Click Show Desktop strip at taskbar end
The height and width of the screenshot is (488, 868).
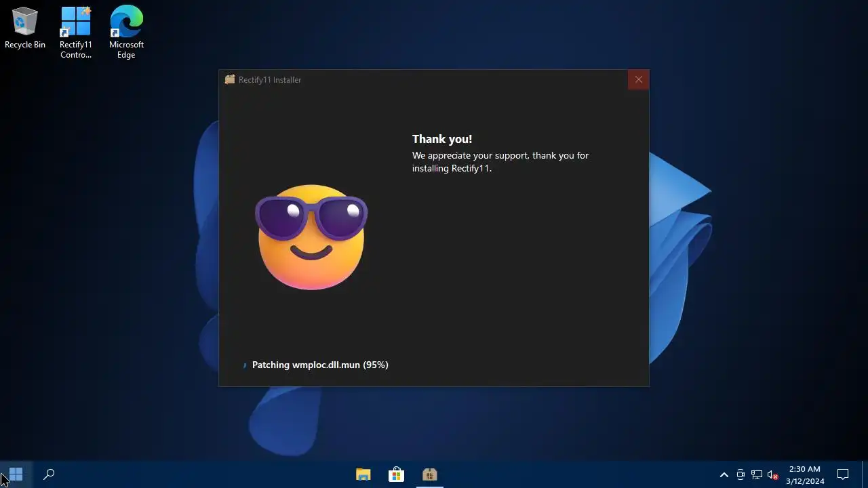pyautogui.click(x=865, y=474)
